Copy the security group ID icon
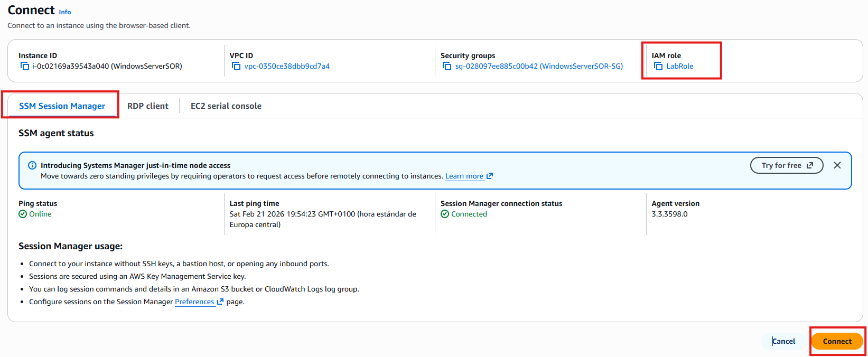The height and width of the screenshot is (357, 868). tap(447, 66)
